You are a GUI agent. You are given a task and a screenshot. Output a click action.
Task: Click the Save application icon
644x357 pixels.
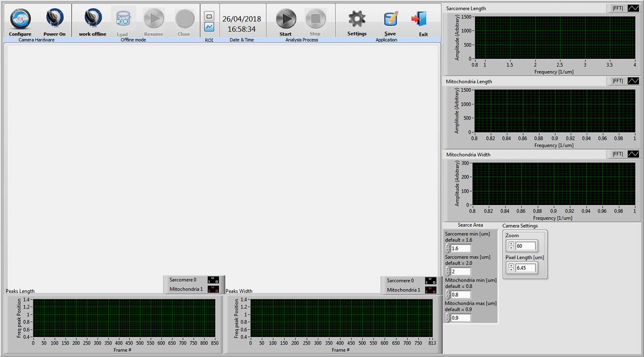pos(390,19)
